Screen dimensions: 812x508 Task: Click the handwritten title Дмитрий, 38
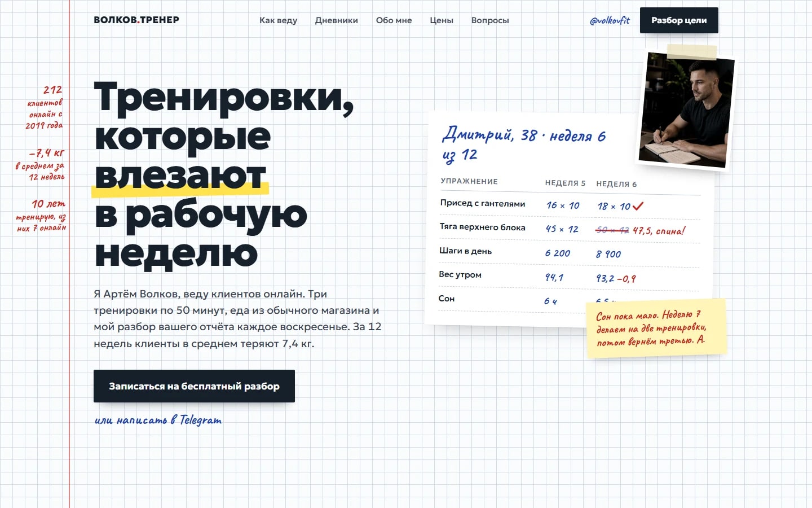(x=478, y=135)
